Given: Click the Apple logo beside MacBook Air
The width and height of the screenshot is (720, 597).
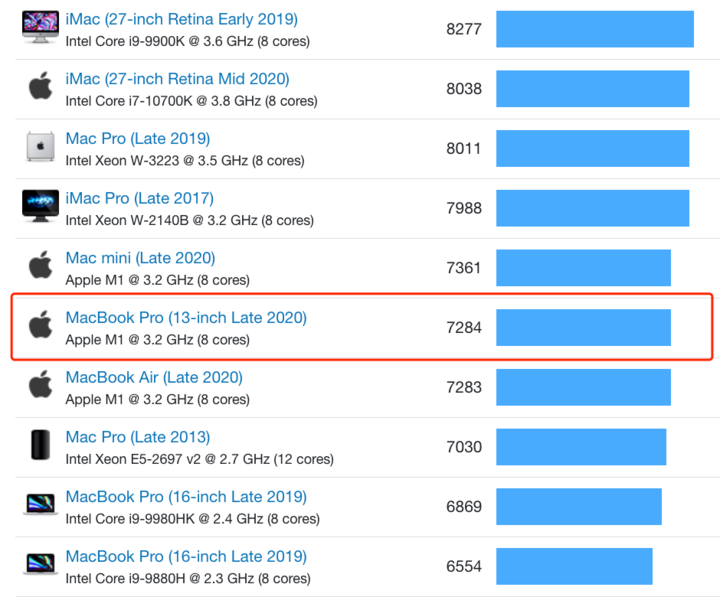Looking at the screenshot, I should (40, 385).
